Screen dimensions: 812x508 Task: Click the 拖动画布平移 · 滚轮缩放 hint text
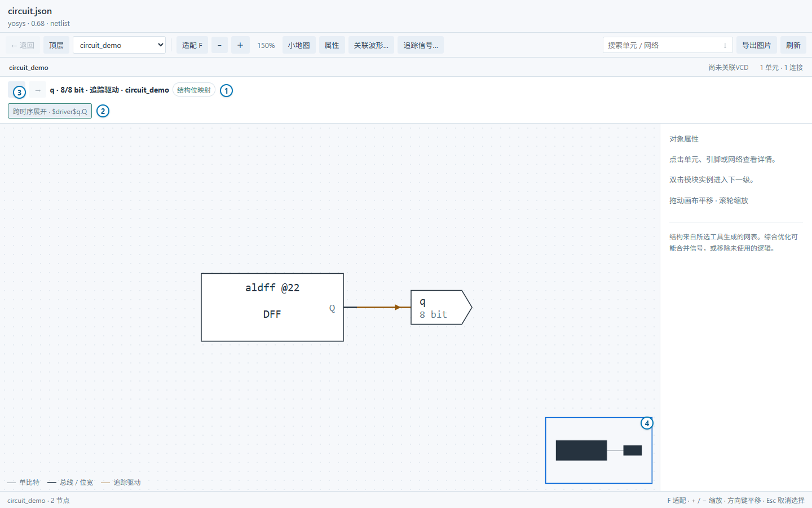(709, 200)
